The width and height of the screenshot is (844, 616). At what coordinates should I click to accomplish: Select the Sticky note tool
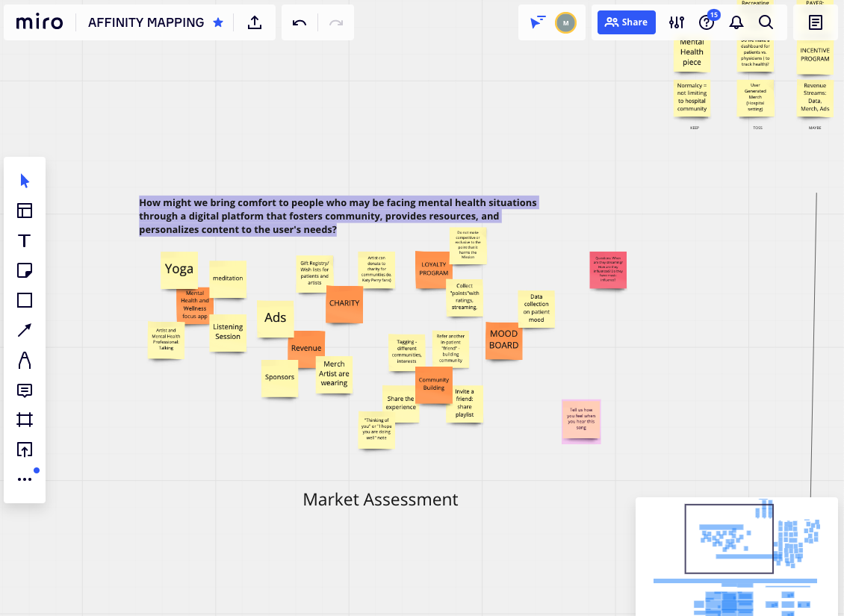(25, 270)
